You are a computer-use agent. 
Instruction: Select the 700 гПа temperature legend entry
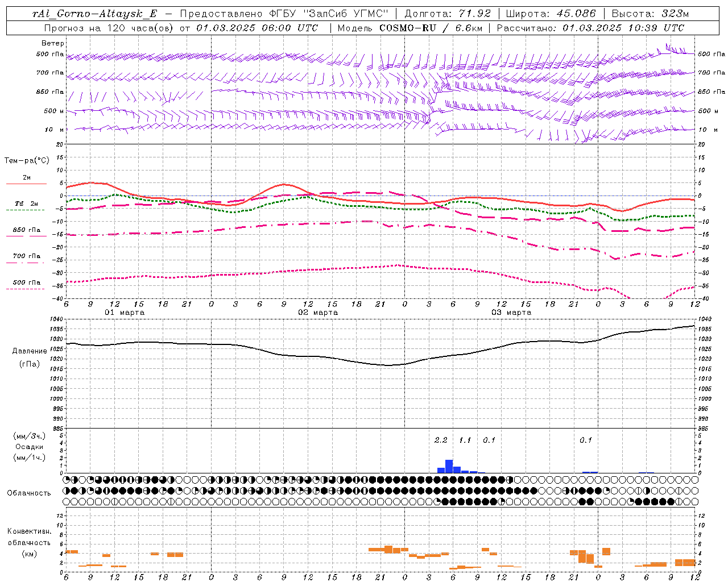click(26, 256)
